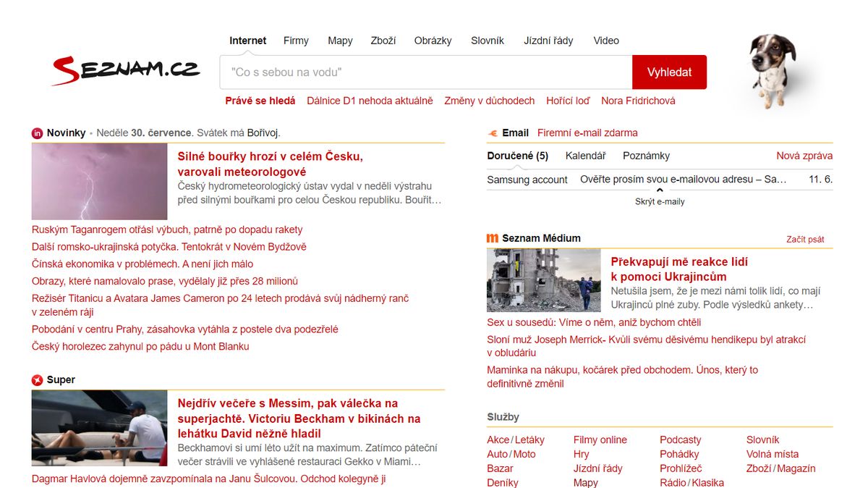This screenshot has height=488, width=868.
Task: Open the Moto service link
Action: tap(524, 454)
